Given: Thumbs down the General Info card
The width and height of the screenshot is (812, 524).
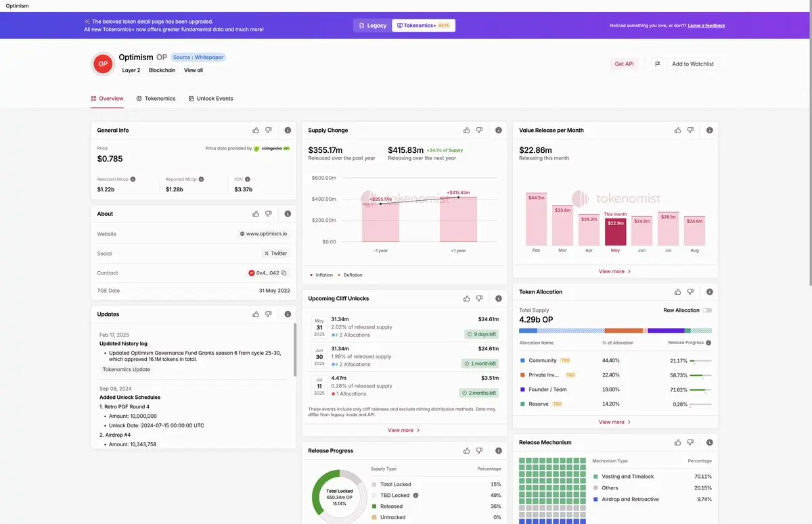Looking at the screenshot, I should [269, 130].
